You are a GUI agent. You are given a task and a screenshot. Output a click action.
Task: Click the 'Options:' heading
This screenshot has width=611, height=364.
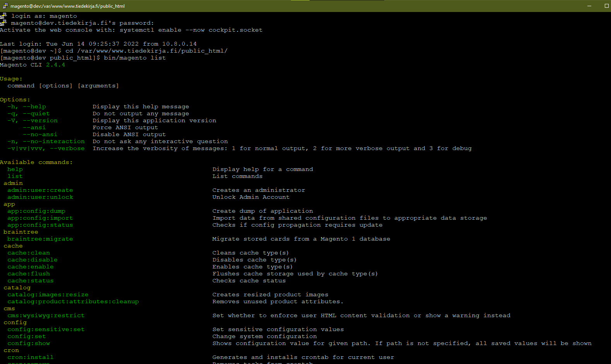coord(15,100)
